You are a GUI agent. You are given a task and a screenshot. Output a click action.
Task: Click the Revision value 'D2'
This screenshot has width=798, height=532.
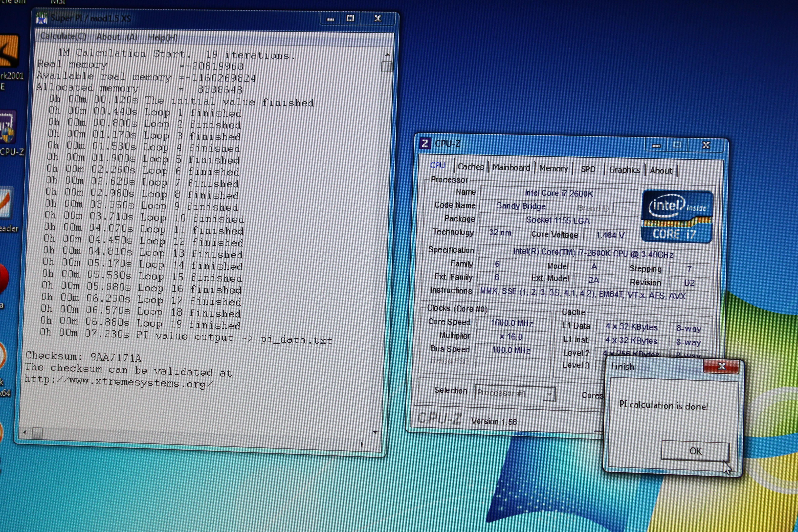(689, 283)
